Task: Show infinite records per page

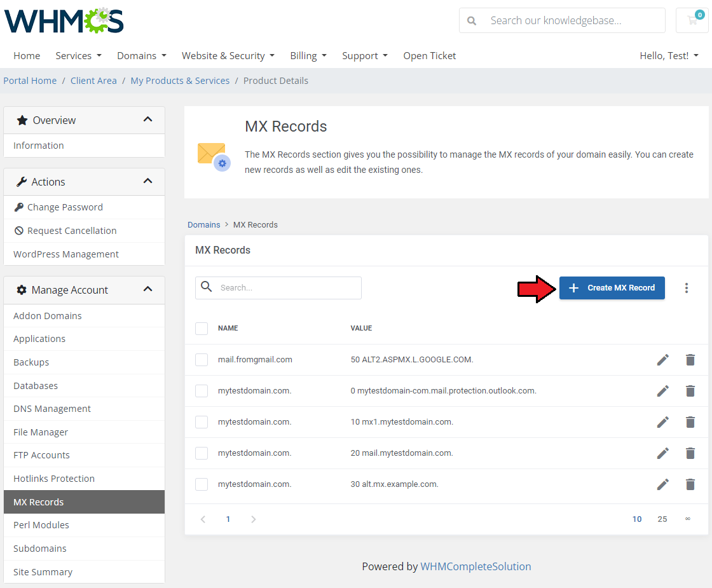Action: tap(687, 519)
